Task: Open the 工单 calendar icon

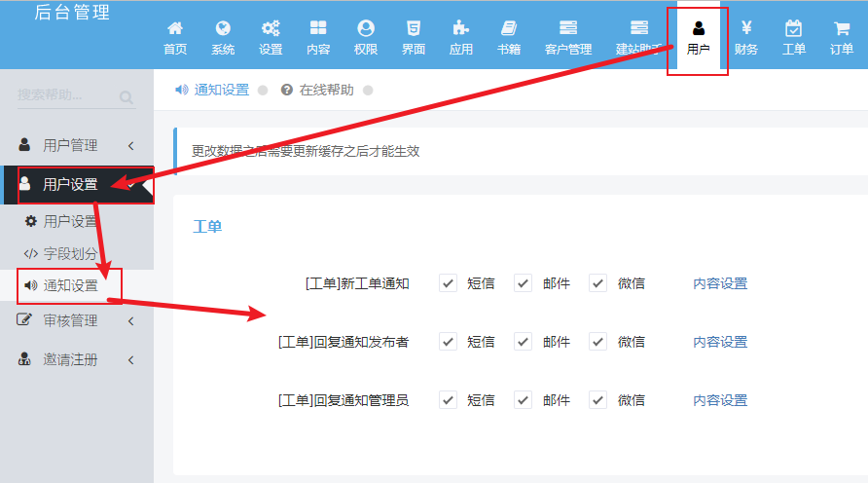Action: point(794,27)
